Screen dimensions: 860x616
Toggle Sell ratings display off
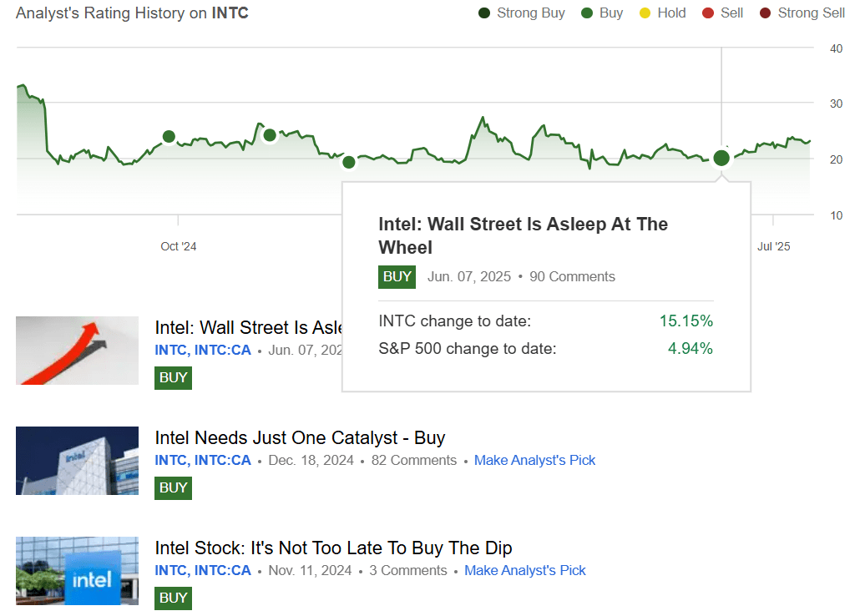click(722, 13)
